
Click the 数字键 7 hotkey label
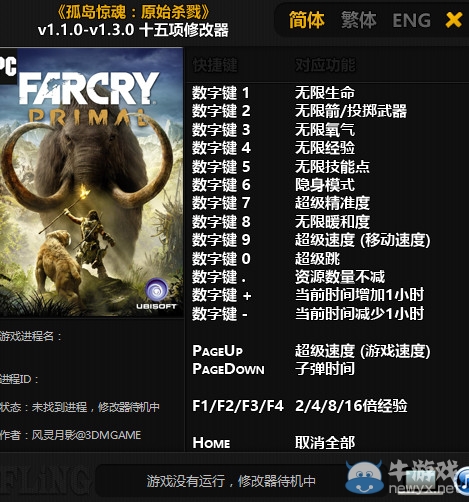[221, 203]
